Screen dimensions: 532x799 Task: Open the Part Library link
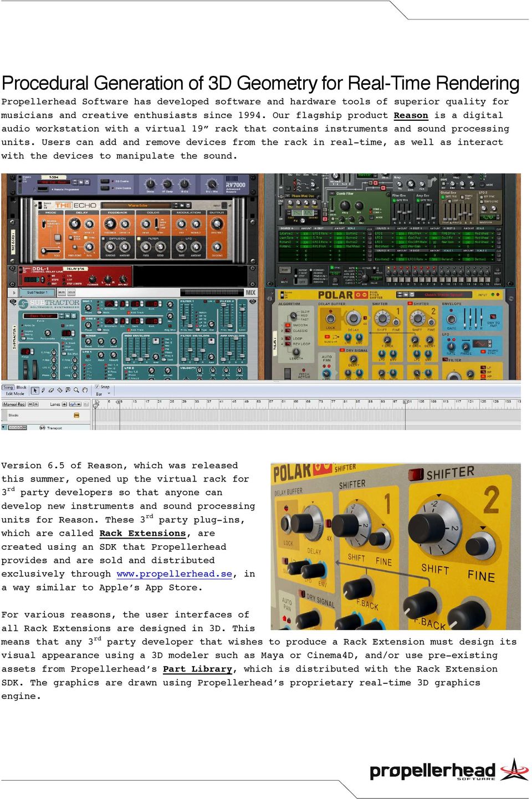pos(197,669)
